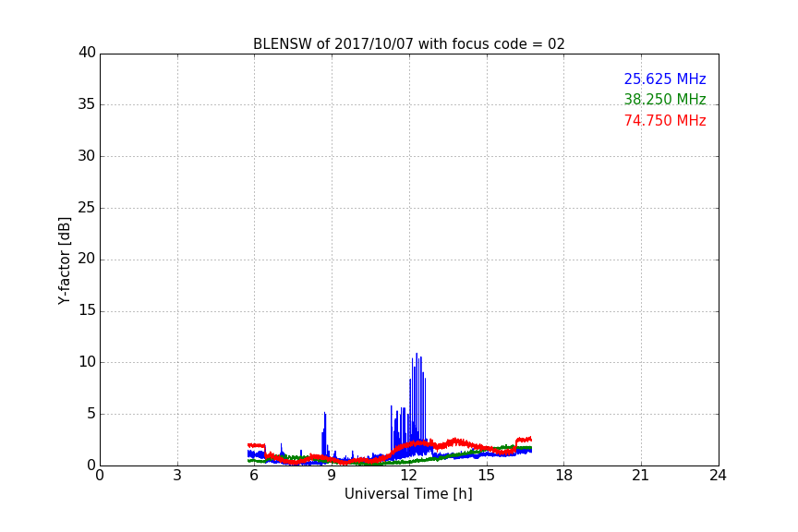
Task: Select the green 38.250 MHz legend label
Action: pyautogui.click(x=665, y=99)
